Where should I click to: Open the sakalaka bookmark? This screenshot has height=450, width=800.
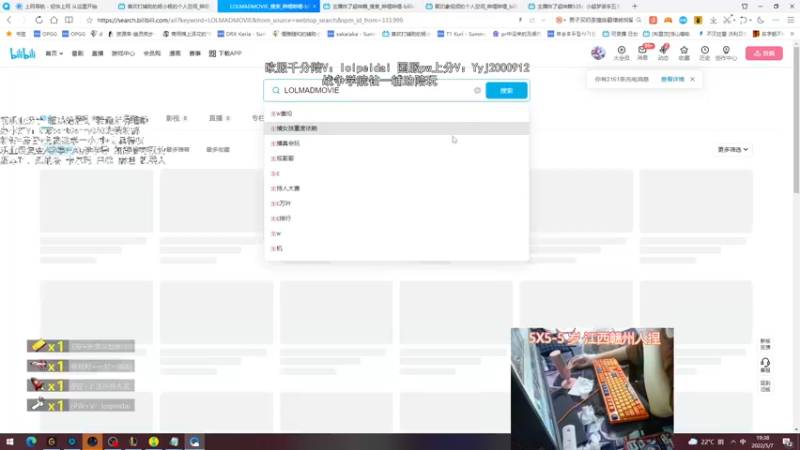(351, 34)
